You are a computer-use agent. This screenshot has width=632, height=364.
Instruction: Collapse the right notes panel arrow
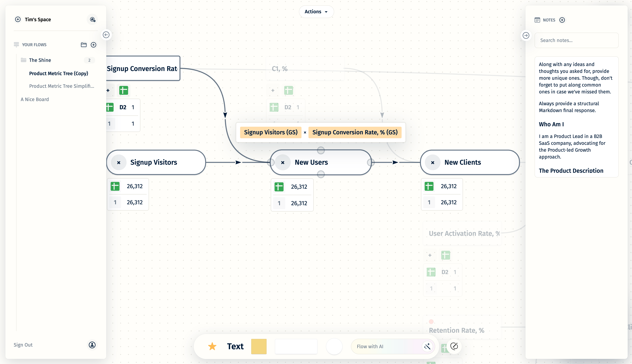tap(526, 35)
